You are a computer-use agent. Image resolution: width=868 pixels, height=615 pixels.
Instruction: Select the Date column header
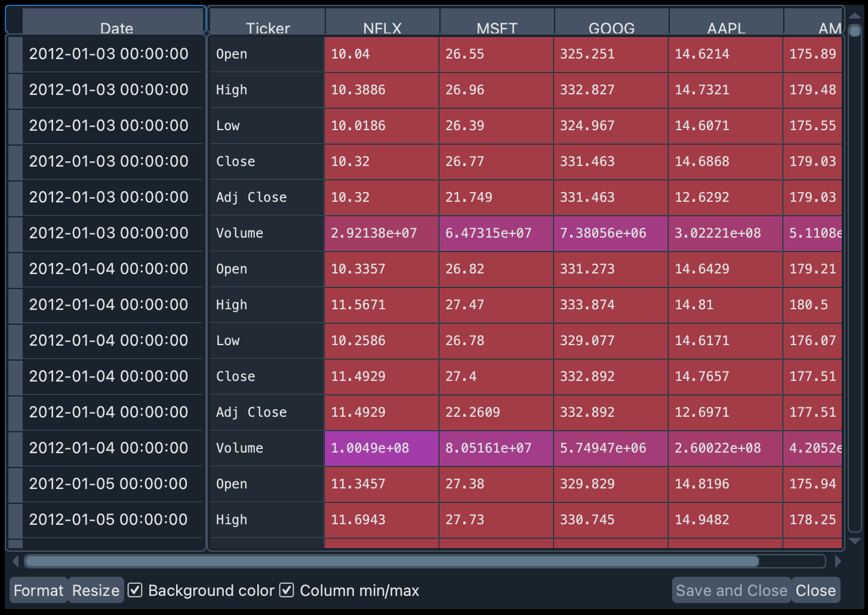[117, 27]
